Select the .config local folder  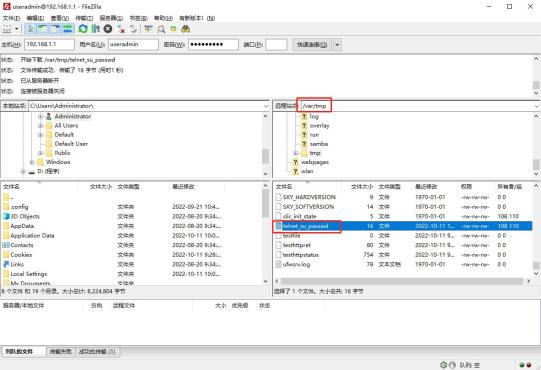[x=19, y=207]
